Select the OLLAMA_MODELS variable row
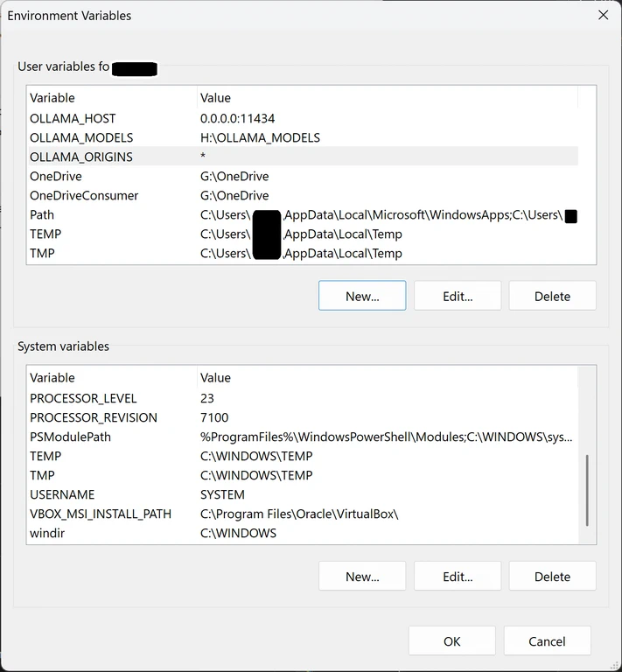 tap(81, 137)
